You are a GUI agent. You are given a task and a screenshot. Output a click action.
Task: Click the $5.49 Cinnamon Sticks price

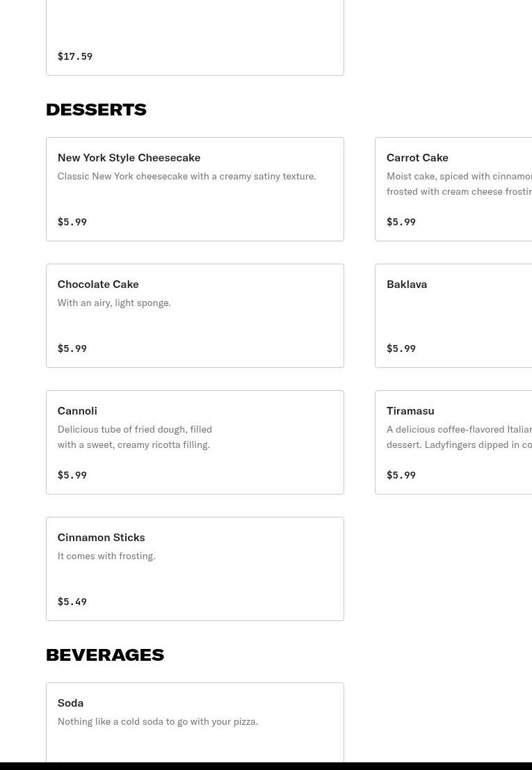click(x=72, y=602)
